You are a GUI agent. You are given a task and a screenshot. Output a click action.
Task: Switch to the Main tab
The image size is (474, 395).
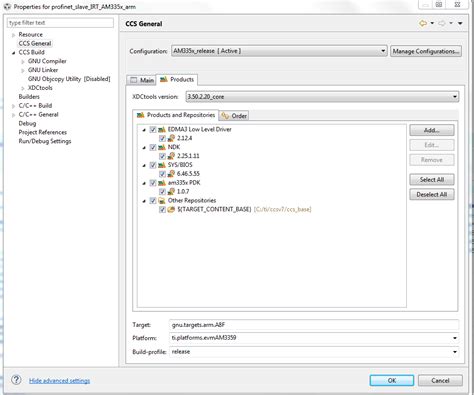click(142, 80)
